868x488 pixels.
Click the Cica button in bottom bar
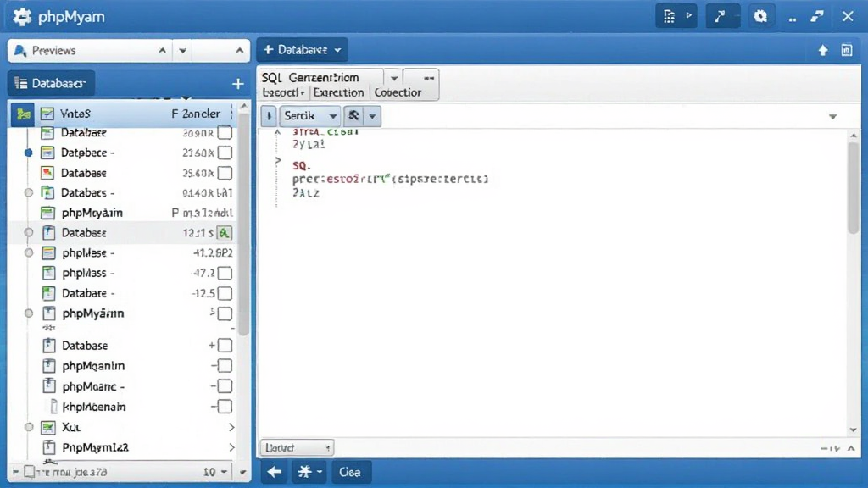[350, 472]
